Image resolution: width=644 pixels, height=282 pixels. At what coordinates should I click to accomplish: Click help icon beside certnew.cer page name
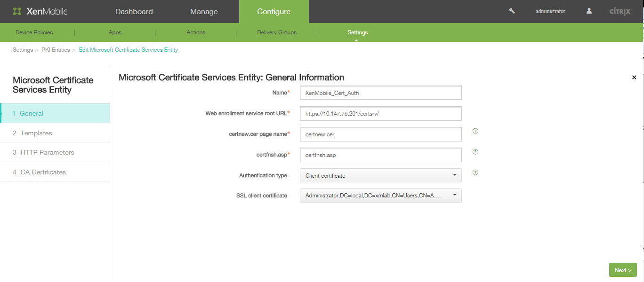(475, 131)
